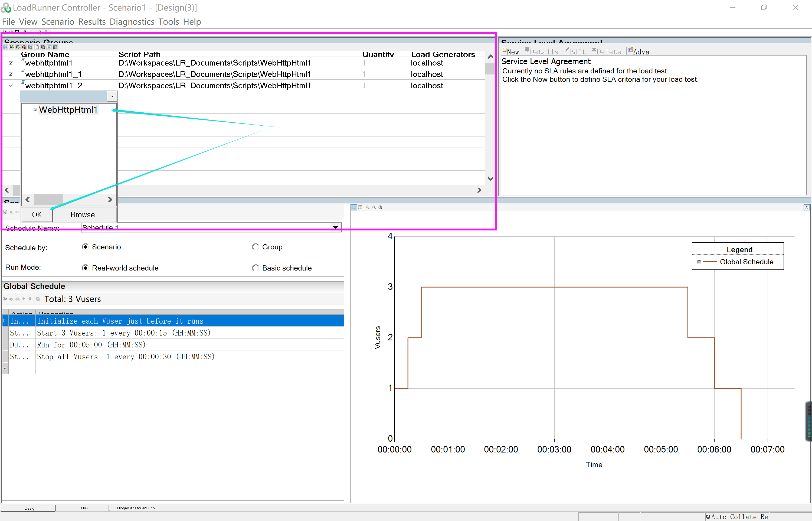This screenshot has width=812, height=521.
Task: Click the Add Group icon with green plus
Action: (x=18, y=47)
